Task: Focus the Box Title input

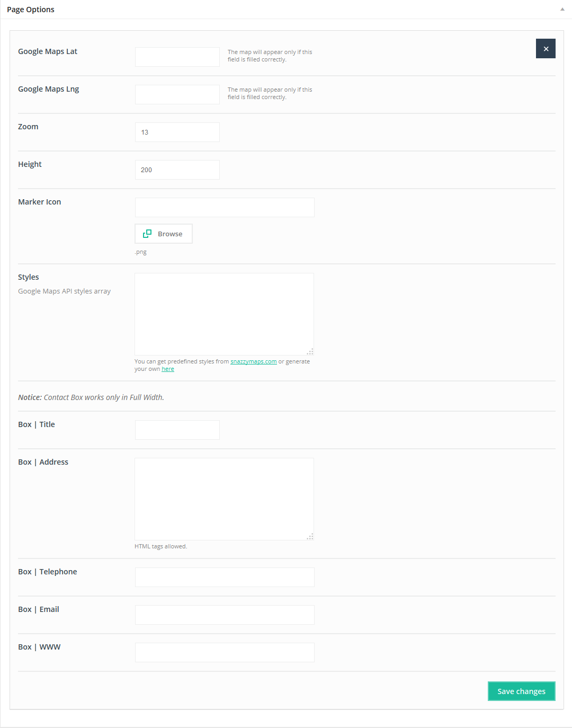Action: (177, 430)
